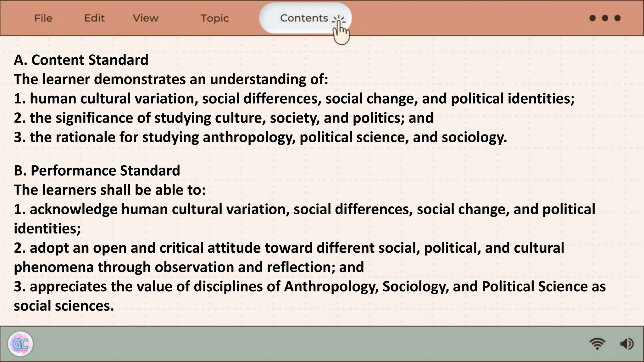644x362 pixels.
Task: Click the line 'The learners shall be able to:'
Action: (110, 190)
